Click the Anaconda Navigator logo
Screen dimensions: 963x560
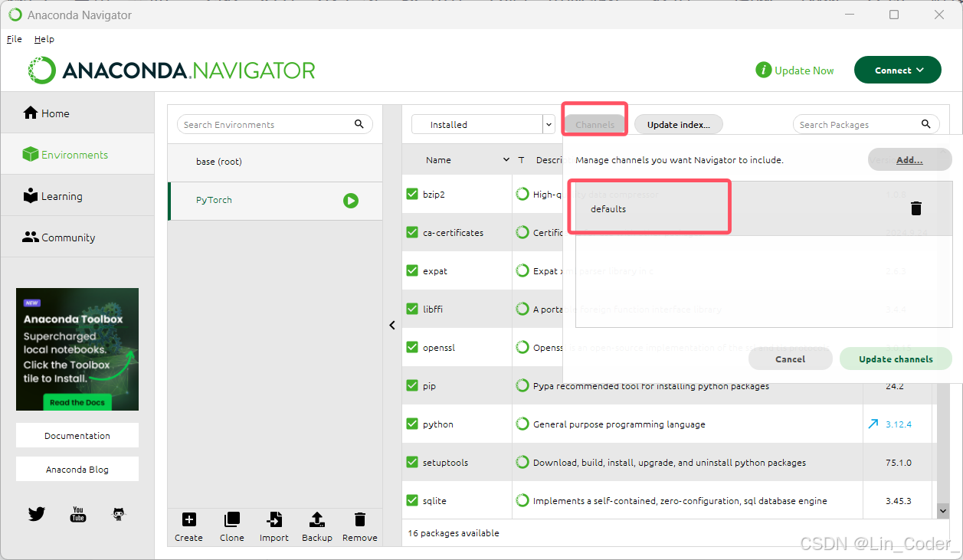tap(172, 70)
